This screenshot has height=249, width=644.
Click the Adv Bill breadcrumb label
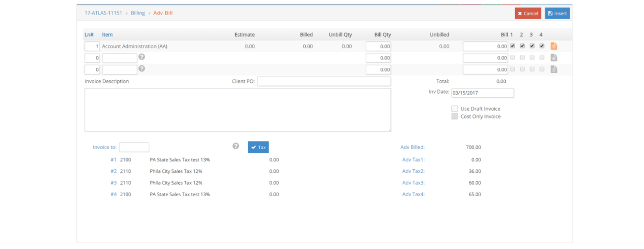[x=163, y=13]
